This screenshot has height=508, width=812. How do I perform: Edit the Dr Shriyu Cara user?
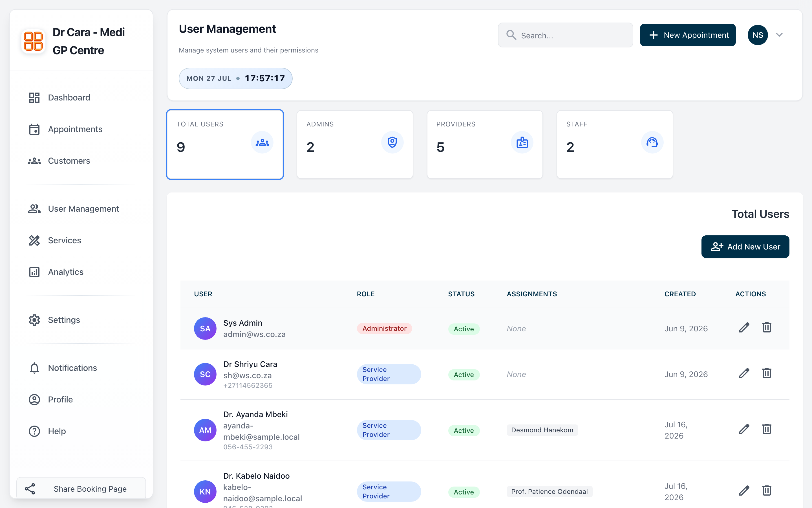(x=744, y=373)
